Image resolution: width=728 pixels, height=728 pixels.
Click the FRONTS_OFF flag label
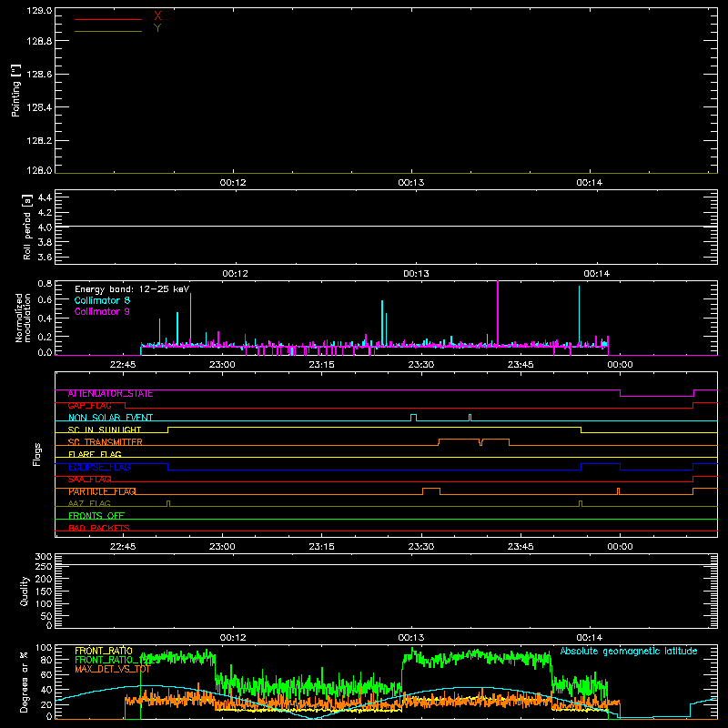coord(96,516)
